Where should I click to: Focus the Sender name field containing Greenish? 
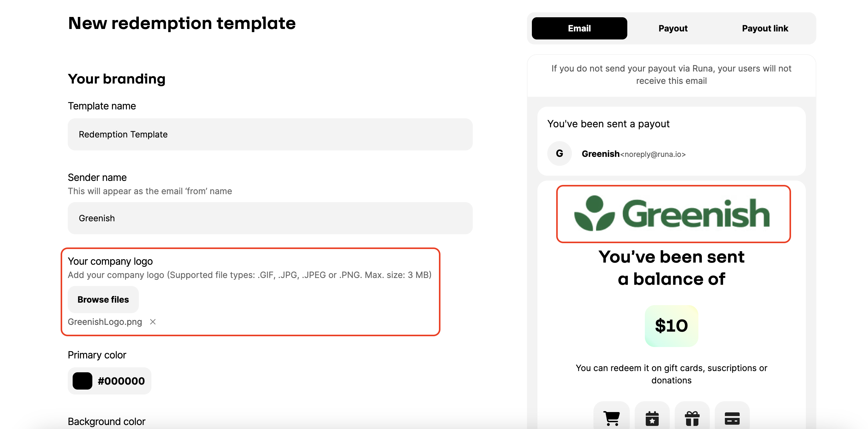pos(270,218)
